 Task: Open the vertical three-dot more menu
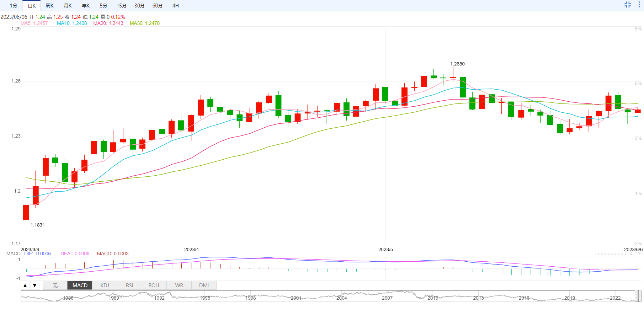point(639,5)
